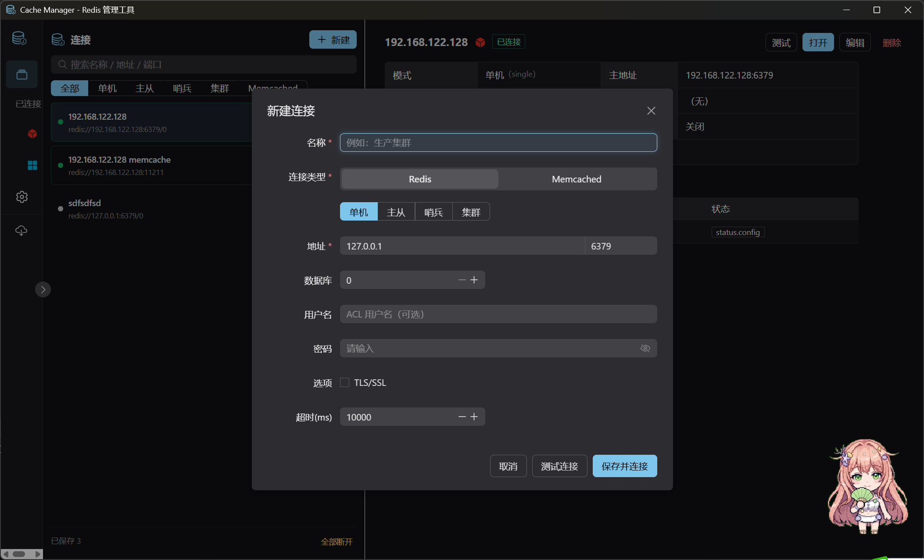Open settings gear icon in sidebar
This screenshot has width=924, height=560.
(x=22, y=197)
